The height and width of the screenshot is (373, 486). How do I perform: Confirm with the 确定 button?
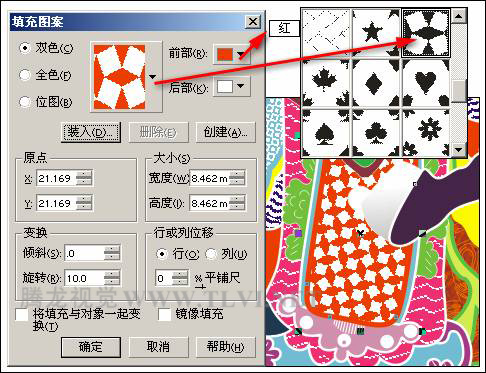pyautogui.click(x=91, y=347)
